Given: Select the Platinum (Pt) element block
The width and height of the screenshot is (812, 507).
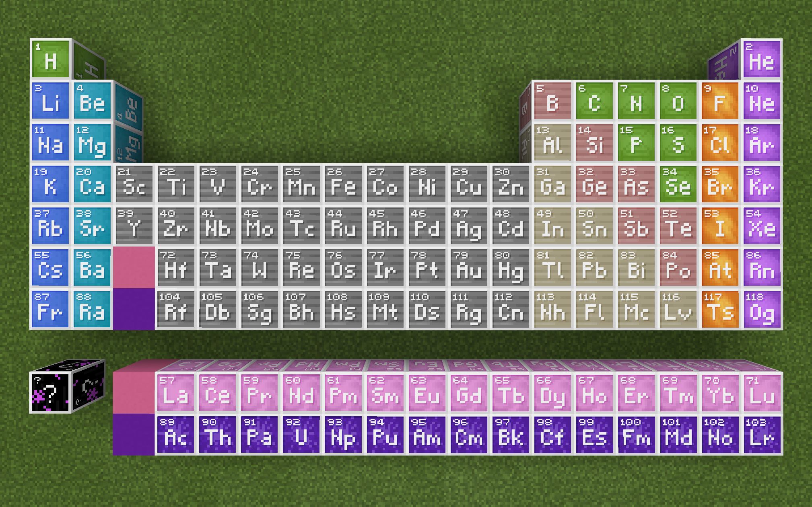Looking at the screenshot, I should (x=427, y=268).
